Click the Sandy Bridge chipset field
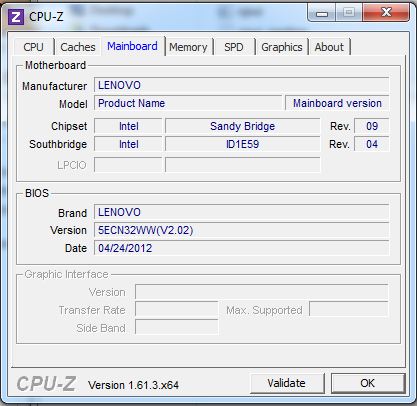Image resolution: width=417 pixels, height=406 pixels. [243, 126]
